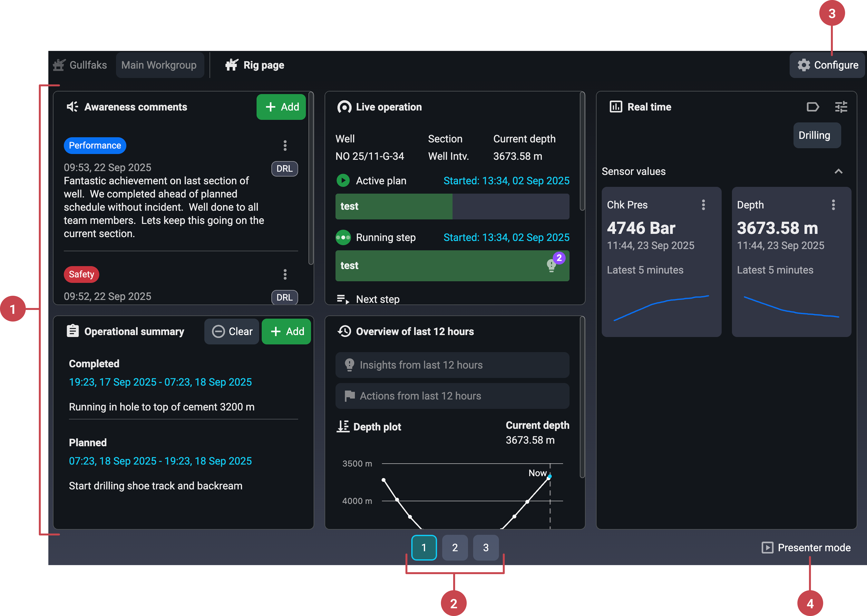Add a new awareness comment

(281, 107)
